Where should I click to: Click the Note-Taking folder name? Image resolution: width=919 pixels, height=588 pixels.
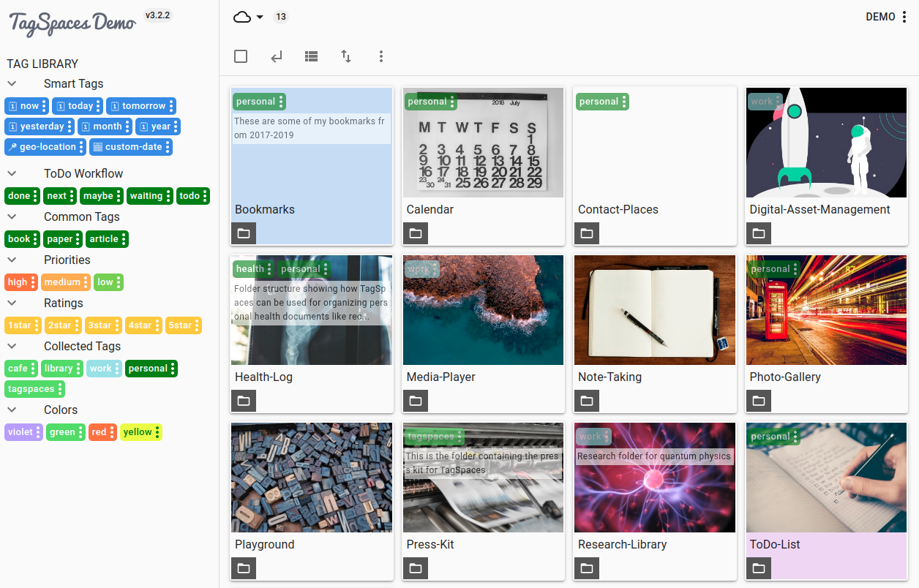[609, 377]
